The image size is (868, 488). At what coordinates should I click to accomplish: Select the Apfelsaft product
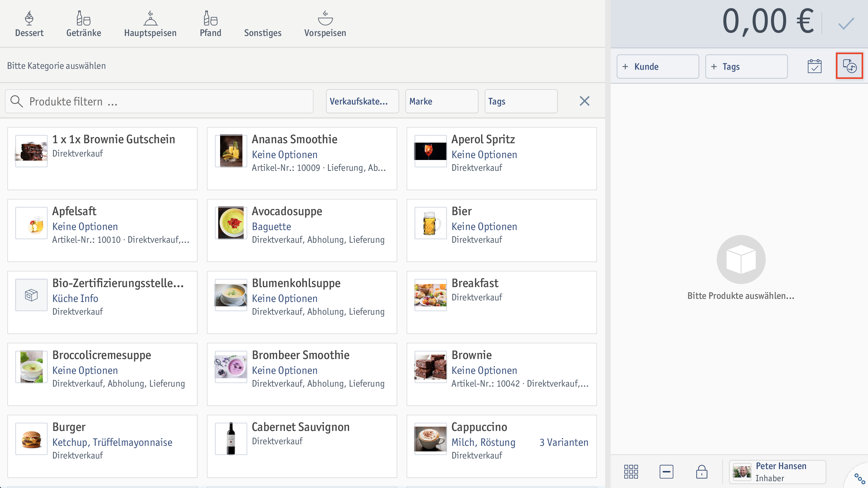point(102,231)
